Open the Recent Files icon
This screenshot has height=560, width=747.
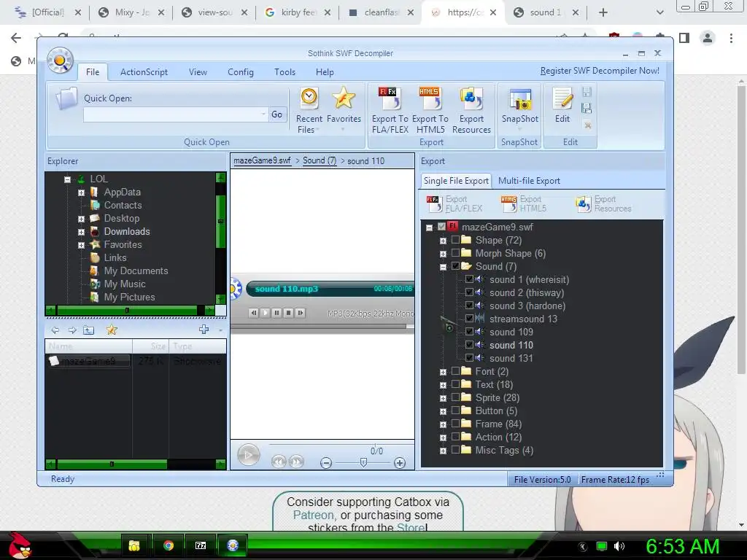[309, 98]
